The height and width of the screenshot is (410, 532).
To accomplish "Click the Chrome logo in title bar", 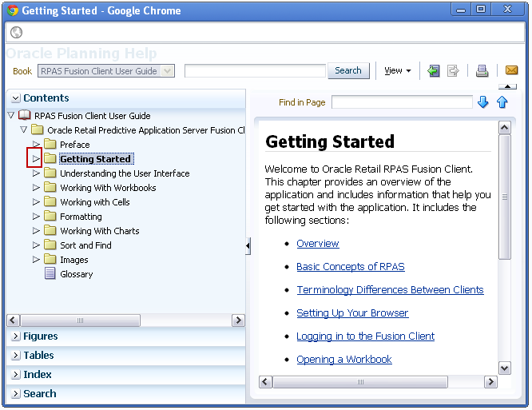I will (x=13, y=10).
